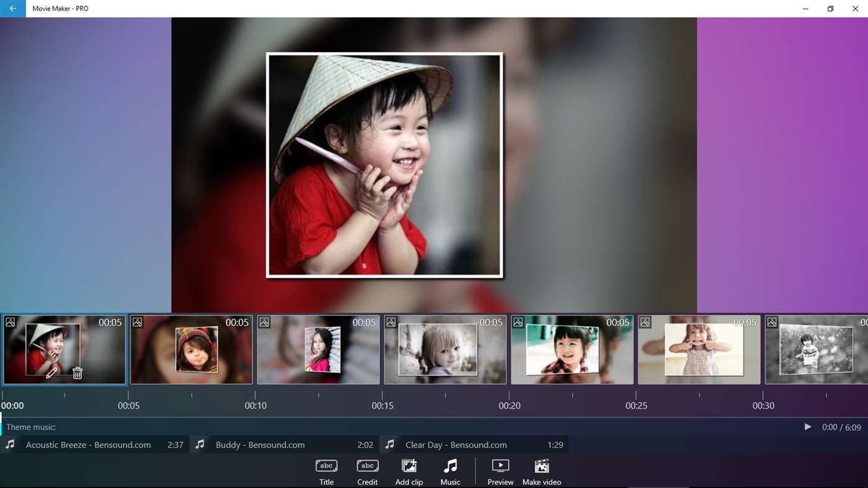The width and height of the screenshot is (868, 488).
Task: Jump to the 00:15 timeline mark
Action: [382, 406]
